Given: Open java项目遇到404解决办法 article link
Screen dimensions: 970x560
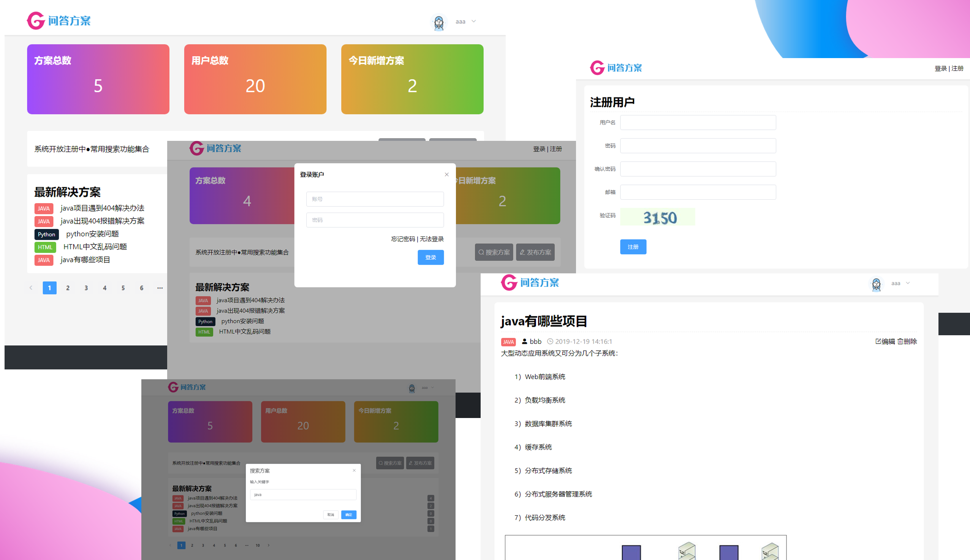Looking at the screenshot, I should point(102,208).
